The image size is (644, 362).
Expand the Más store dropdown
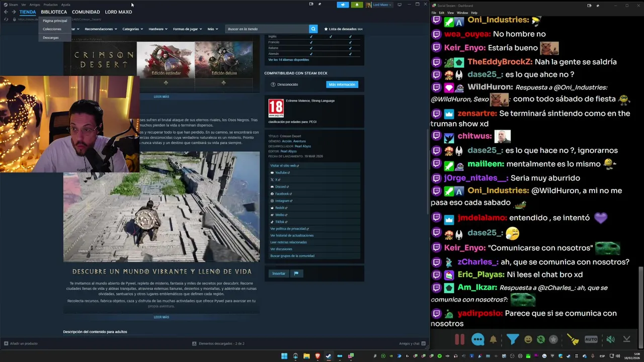pyautogui.click(x=212, y=29)
